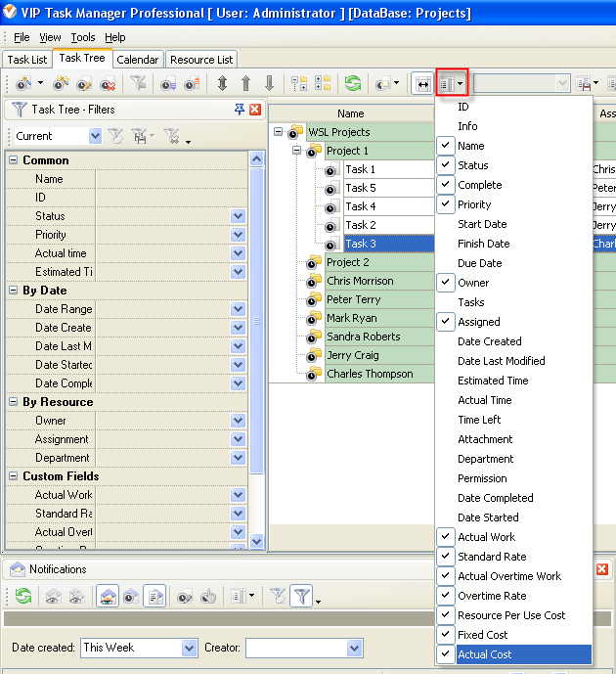This screenshot has width=616, height=674.
Task: Click the Name column header
Action: (350, 113)
